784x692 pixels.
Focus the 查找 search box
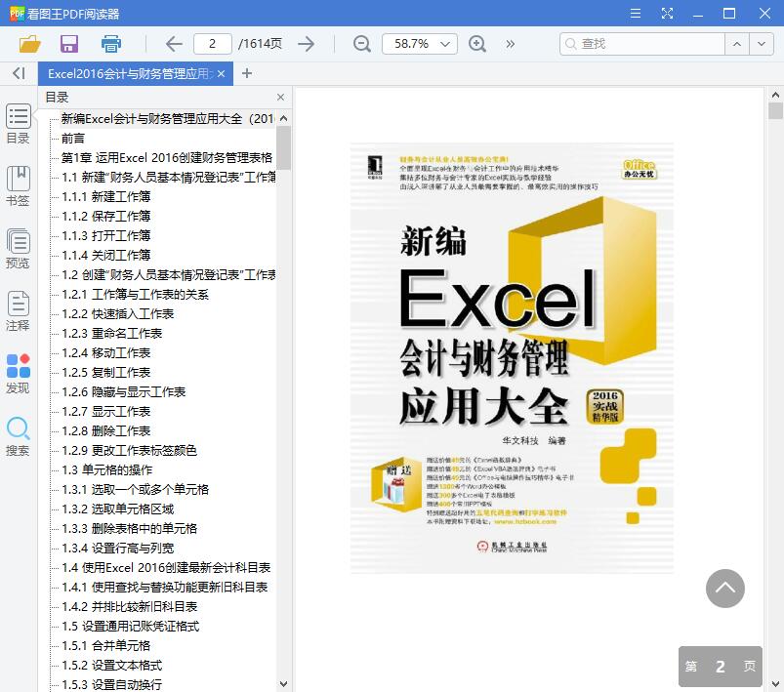[x=642, y=44]
